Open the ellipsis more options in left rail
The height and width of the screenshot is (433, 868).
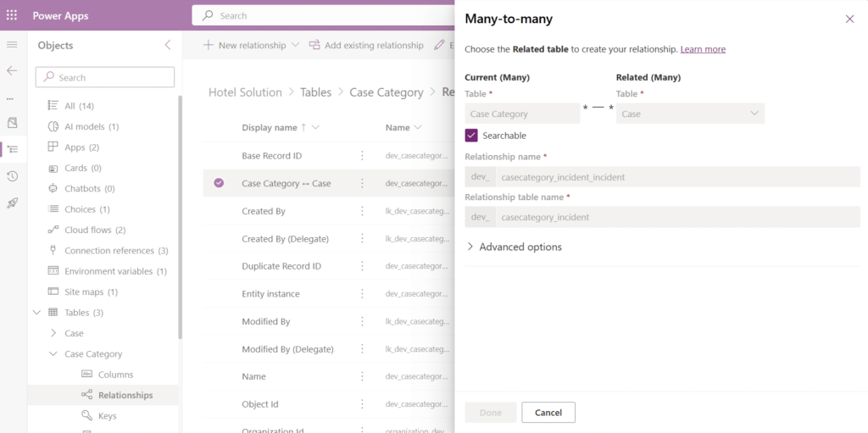(10, 98)
